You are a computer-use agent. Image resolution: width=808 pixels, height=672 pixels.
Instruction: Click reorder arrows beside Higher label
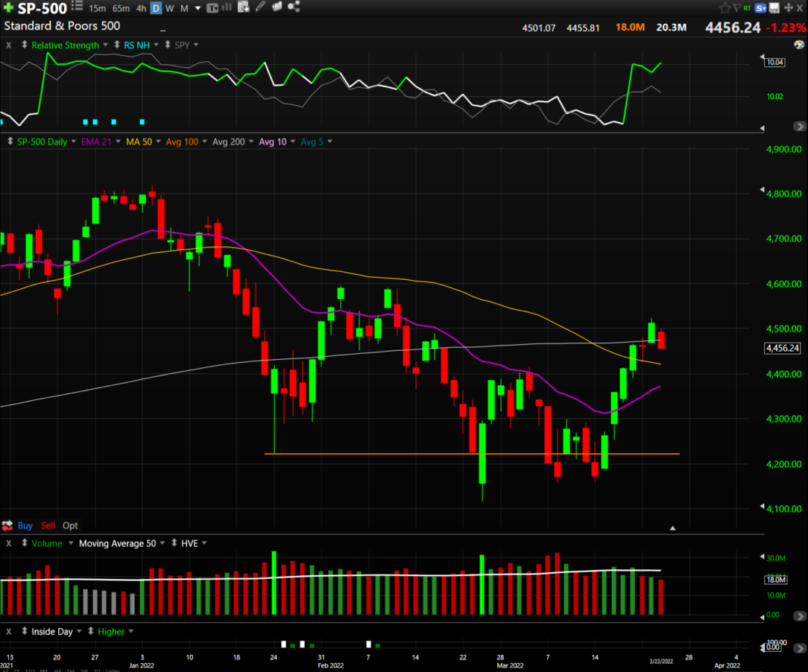pyautogui.click(x=91, y=631)
